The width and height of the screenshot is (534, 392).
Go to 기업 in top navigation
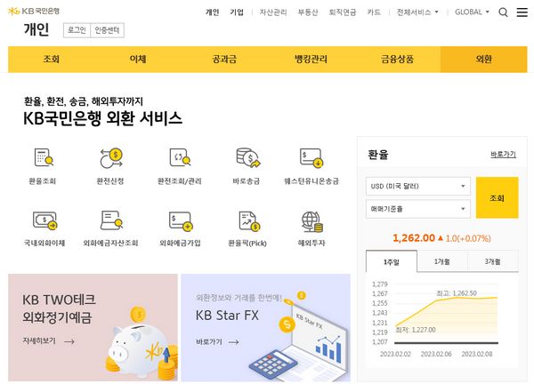237,12
